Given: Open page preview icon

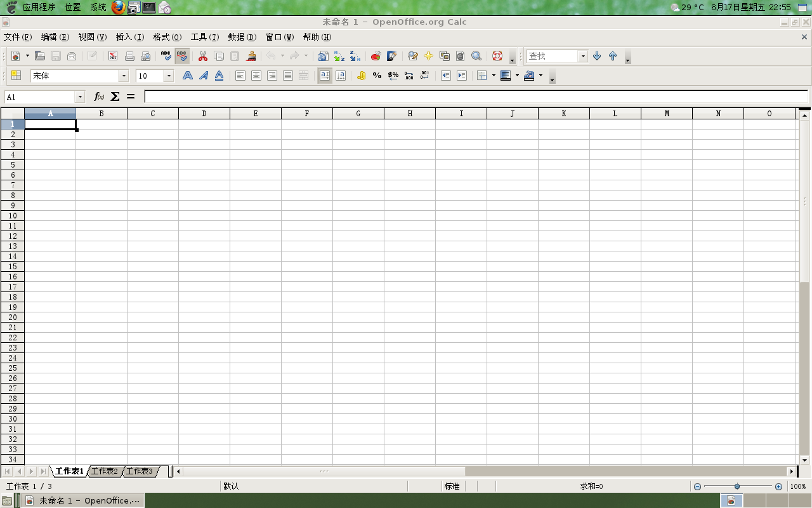Looking at the screenshot, I should pyautogui.click(x=145, y=56).
